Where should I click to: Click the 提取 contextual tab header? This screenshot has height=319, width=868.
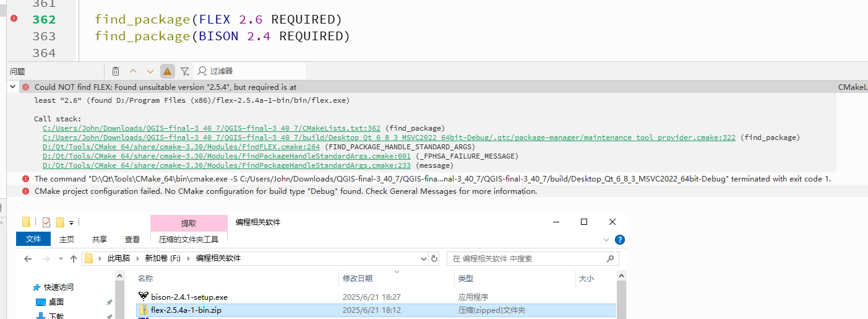click(189, 223)
